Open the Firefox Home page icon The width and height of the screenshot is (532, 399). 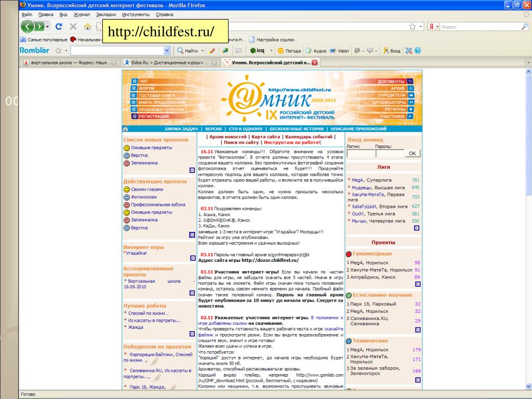[x=87, y=26]
